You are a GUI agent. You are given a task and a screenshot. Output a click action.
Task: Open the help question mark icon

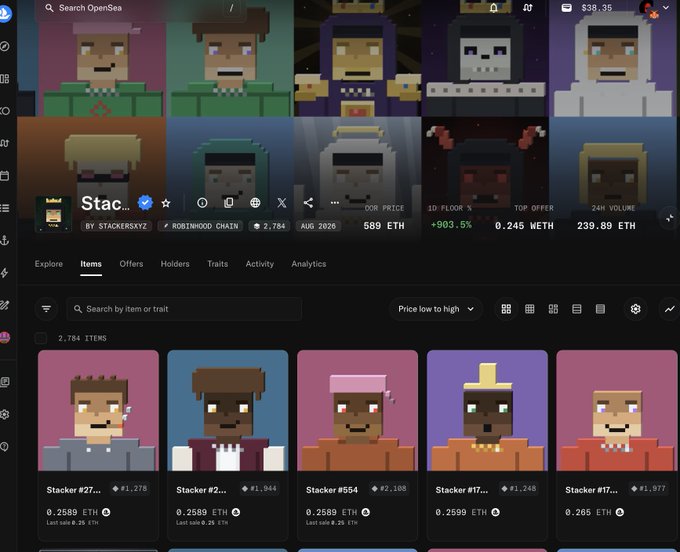4,447
